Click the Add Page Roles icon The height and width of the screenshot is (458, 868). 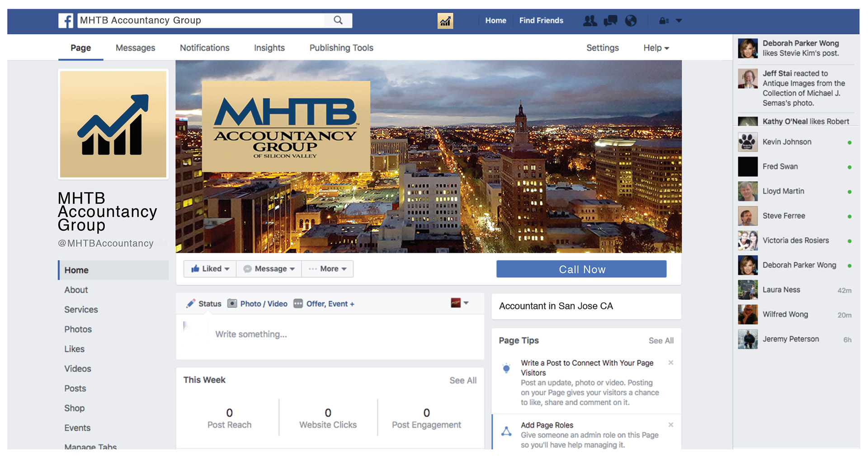[x=507, y=431]
